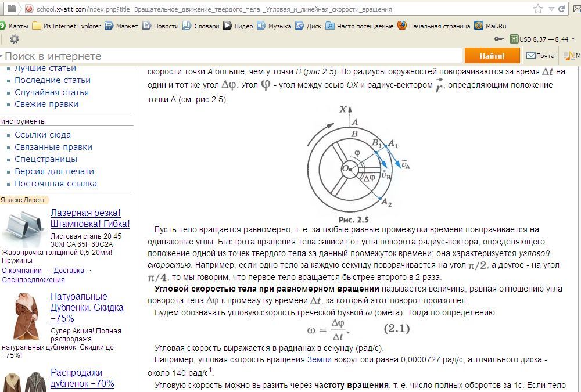Focus the Поиск в интернете search field
The height and width of the screenshot is (392, 581).
pyautogui.click(x=232, y=56)
